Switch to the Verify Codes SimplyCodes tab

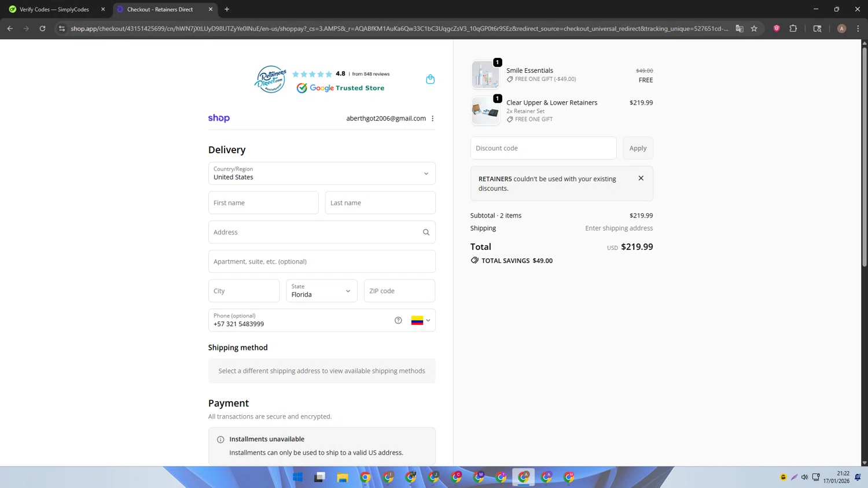click(56, 9)
